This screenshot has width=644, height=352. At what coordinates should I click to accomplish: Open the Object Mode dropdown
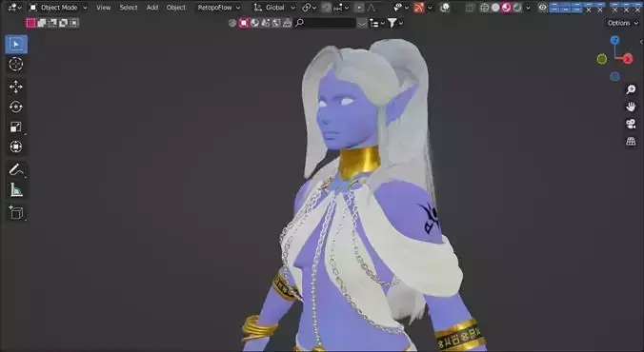click(58, 8)
